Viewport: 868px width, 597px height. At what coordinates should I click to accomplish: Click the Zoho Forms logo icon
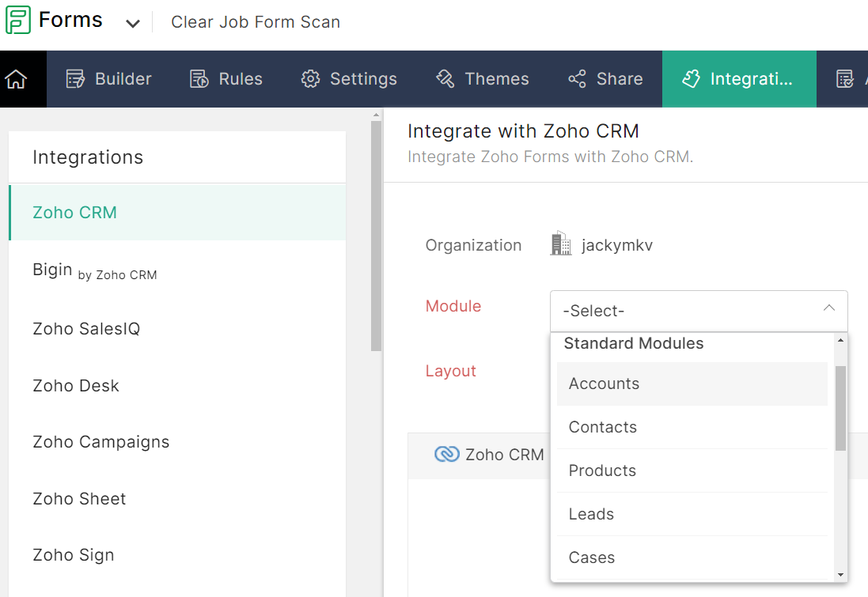tap(18, 20)
